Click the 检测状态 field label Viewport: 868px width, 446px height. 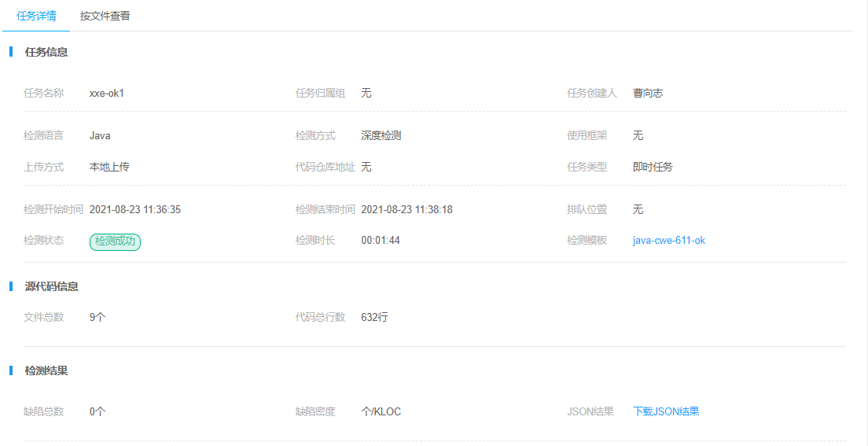point(44,241)
